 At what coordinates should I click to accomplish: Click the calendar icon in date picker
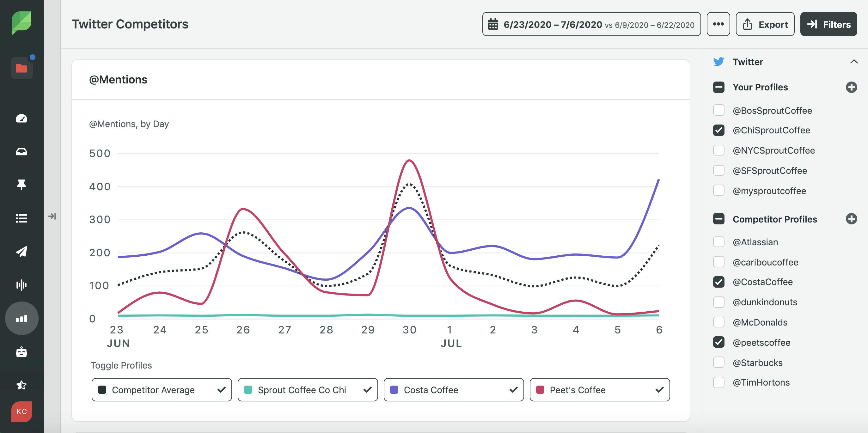[x=493, y=24]
